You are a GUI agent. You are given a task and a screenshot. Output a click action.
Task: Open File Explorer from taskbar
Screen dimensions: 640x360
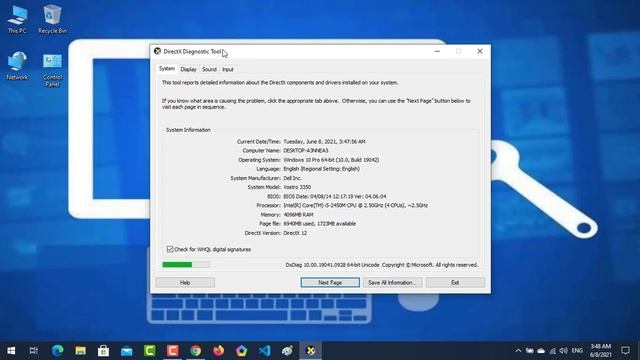point(80,351)
